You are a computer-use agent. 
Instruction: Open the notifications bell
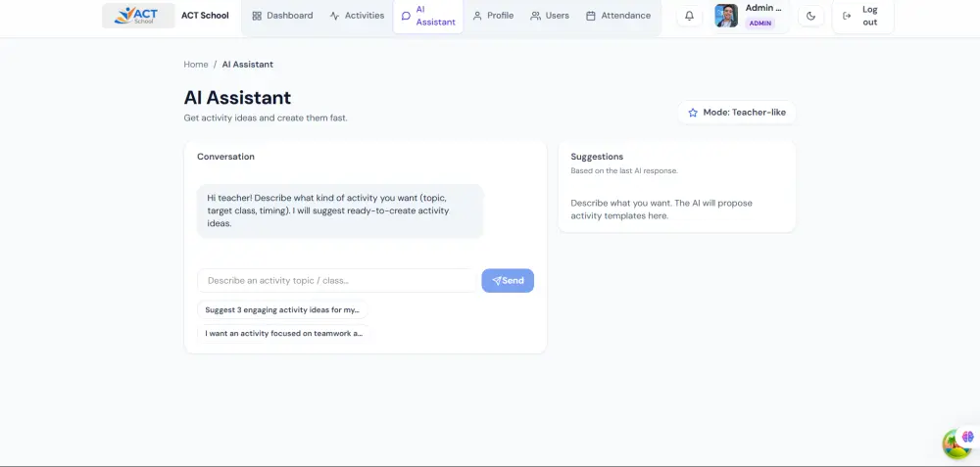tap(689, 16)
